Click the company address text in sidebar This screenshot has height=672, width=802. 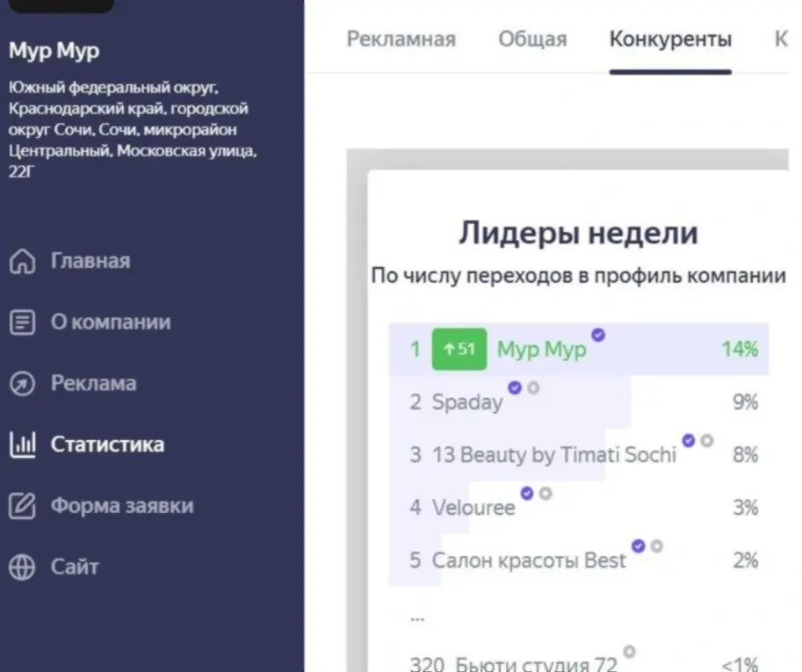click(x=132, y=129)
